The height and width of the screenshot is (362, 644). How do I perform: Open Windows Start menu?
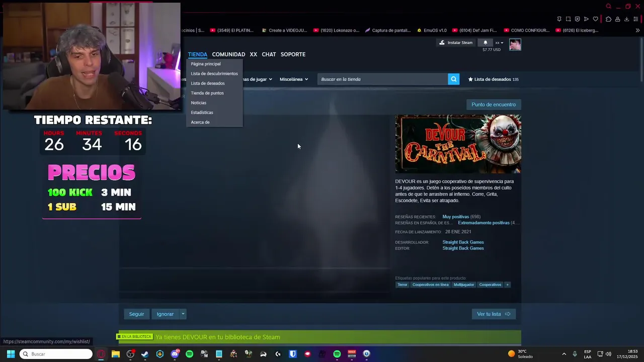coord(11,354)
